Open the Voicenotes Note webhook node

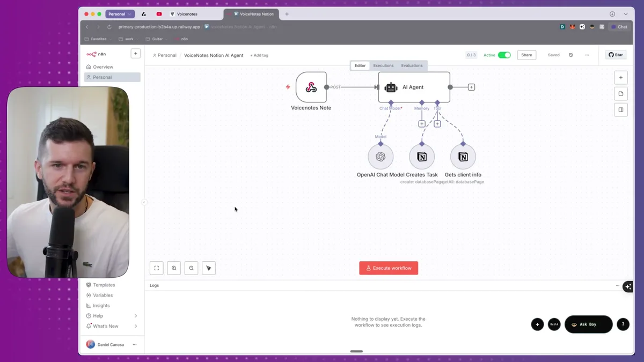click(311, 87)
